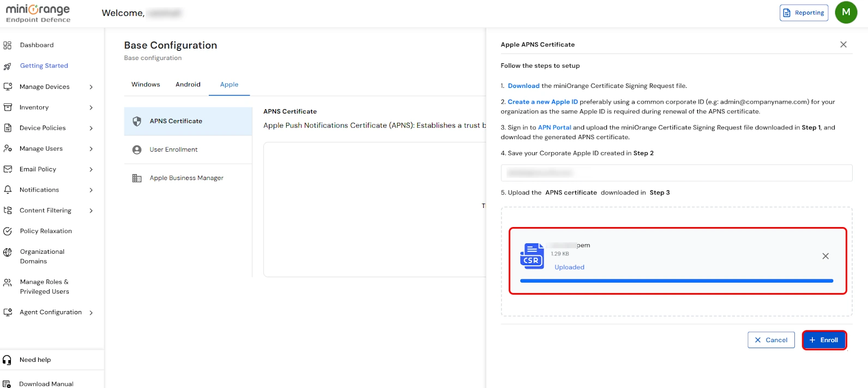Switch to the Windows tab
The height and width of the screenshot is (388, 868).
(x=146, y=85)
